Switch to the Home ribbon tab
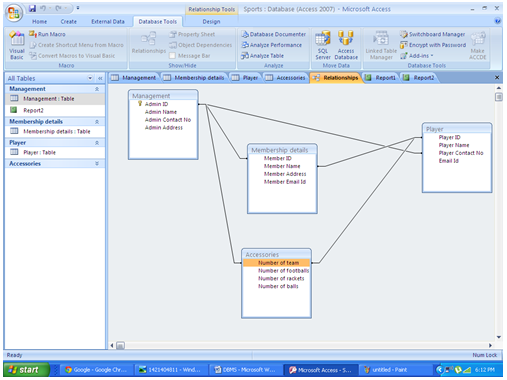 (39, 22)
